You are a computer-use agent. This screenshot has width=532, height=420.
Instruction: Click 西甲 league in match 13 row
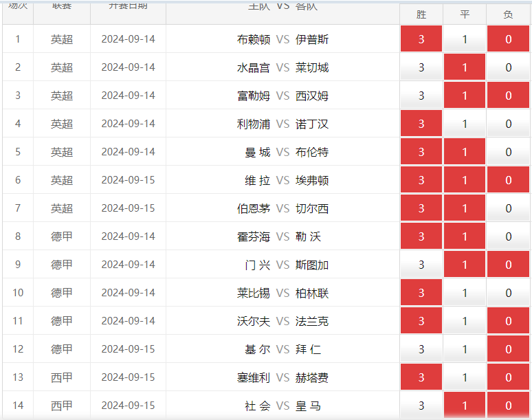click(x=62, y=377)
